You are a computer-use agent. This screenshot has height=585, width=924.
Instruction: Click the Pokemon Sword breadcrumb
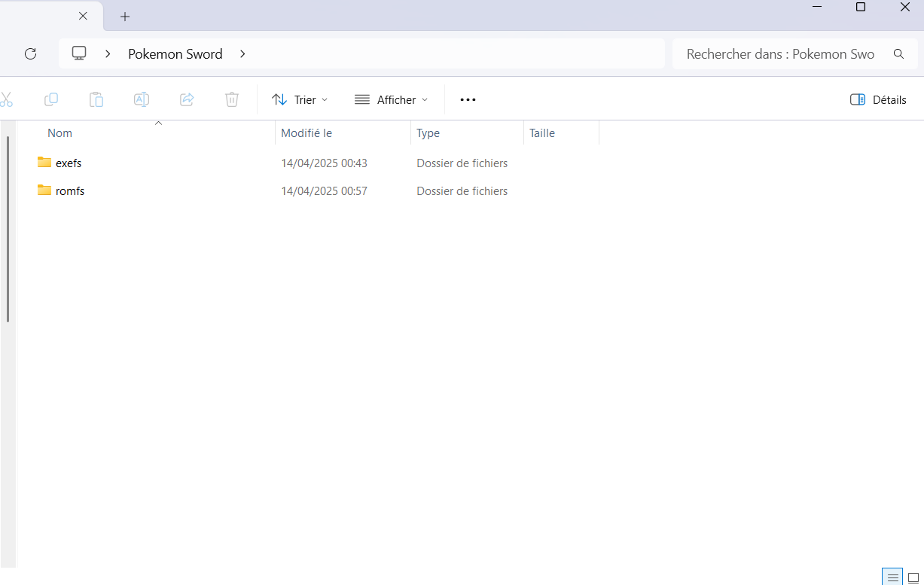coord(175,53)
